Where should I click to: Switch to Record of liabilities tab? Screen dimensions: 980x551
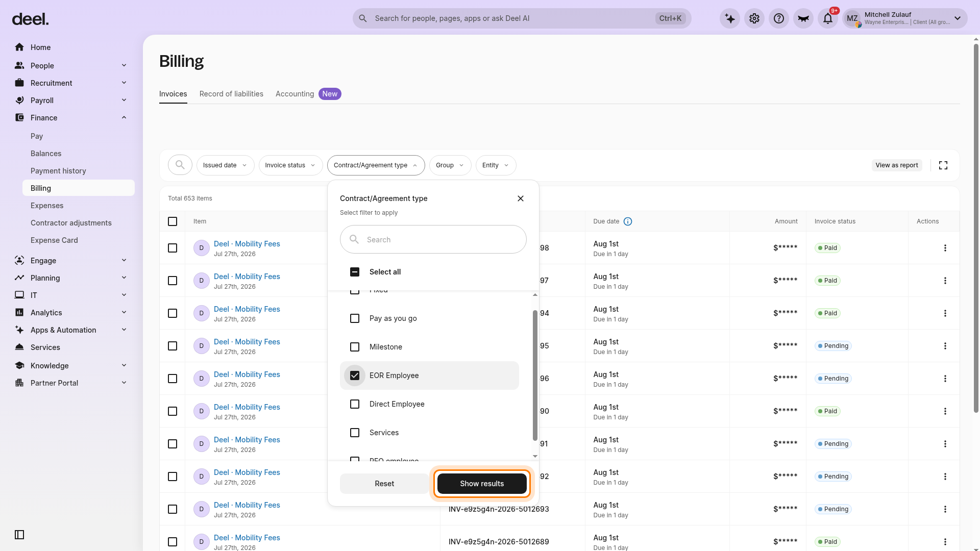click(x=231, y=94)
